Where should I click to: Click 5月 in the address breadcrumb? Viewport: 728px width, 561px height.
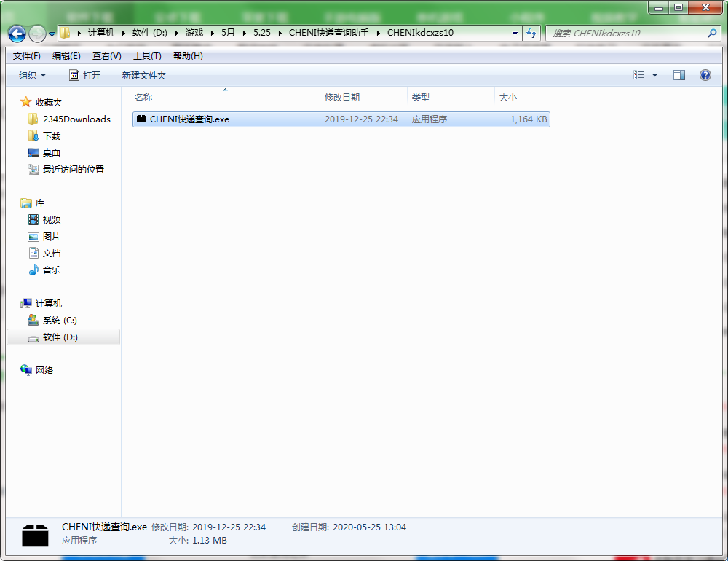click(x=227, y=33)
